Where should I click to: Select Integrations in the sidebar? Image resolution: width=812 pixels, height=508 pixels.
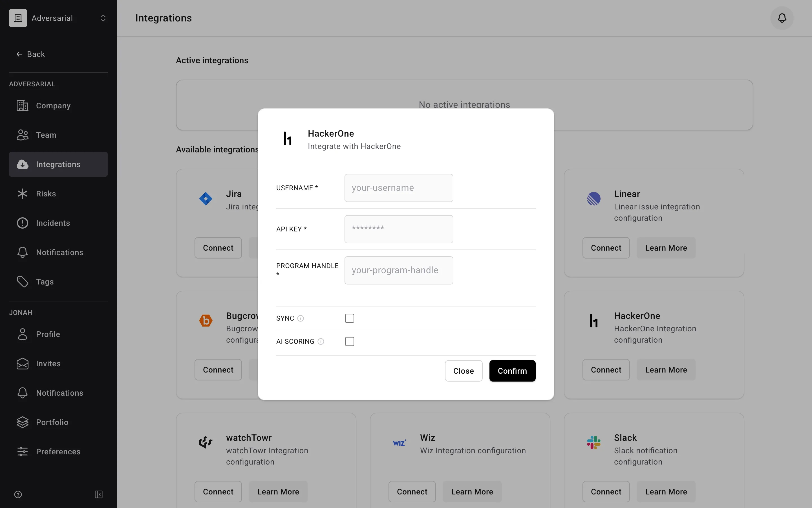[58, 164]
